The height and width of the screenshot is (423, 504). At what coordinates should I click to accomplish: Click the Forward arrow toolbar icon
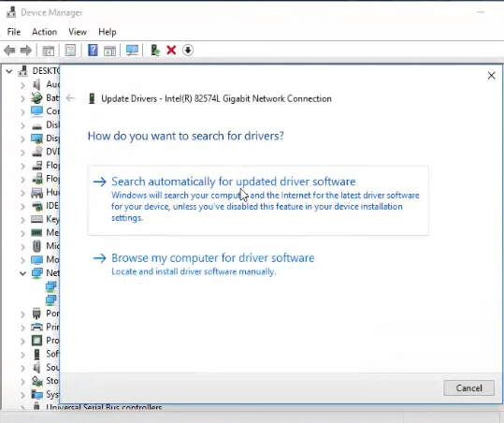point(26,51)
